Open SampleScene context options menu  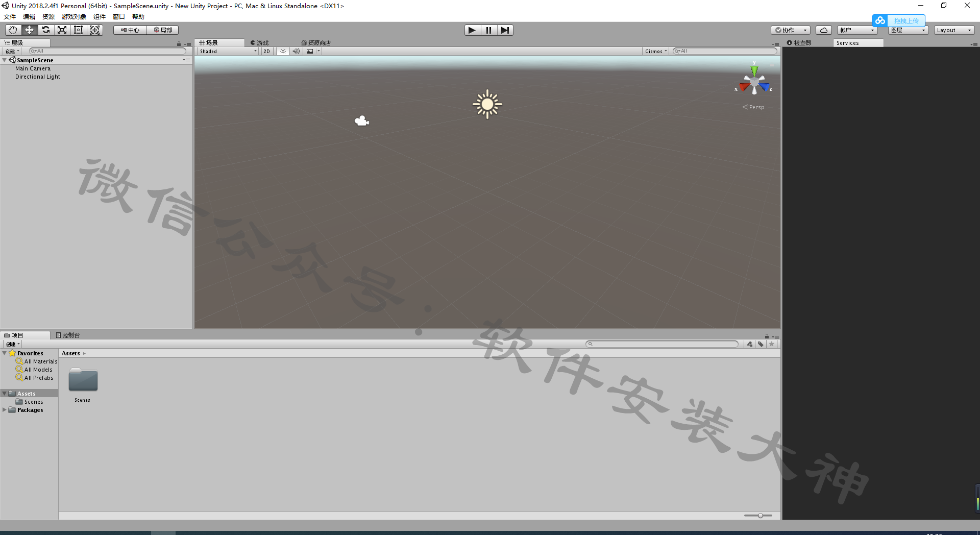[x=187, y=60]
